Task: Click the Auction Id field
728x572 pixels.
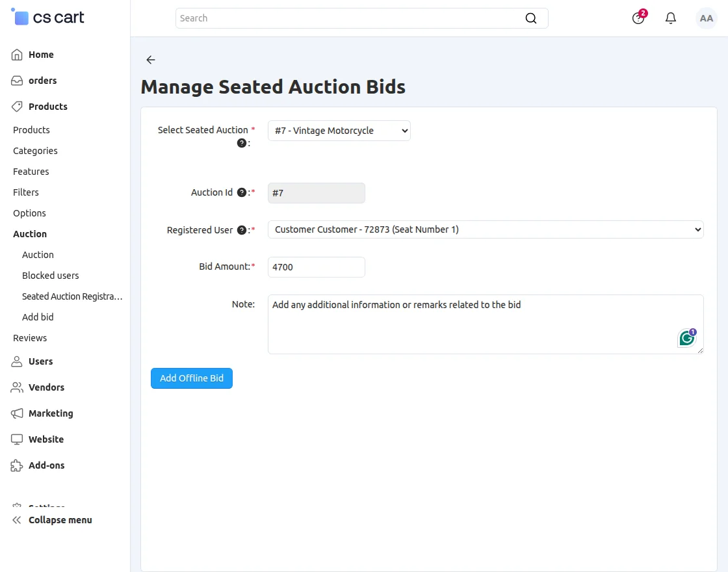Action: click(x=316, y=193)
